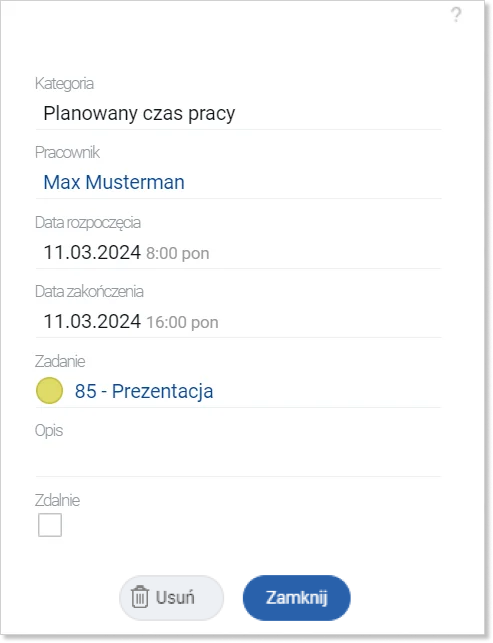
Task: Click start date 11.03.2024 under Data rozpoczęcia
Action: point(92,252)
